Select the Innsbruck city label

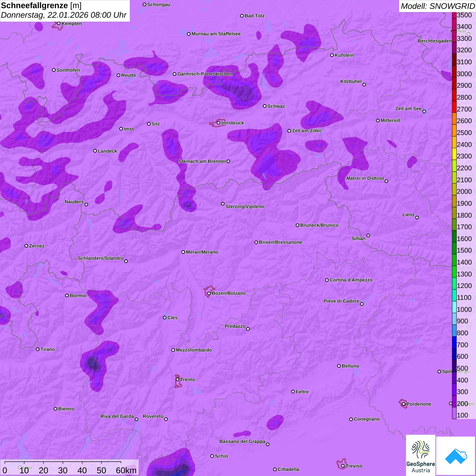(x=233, y=123)
